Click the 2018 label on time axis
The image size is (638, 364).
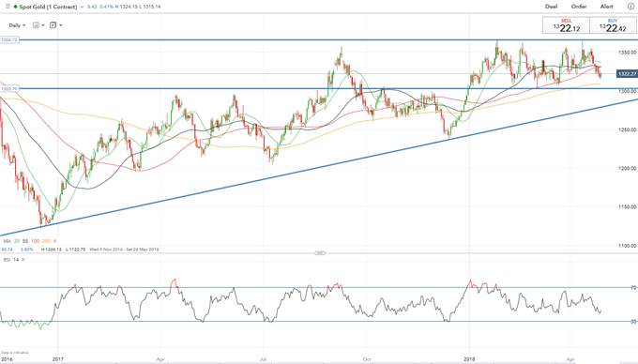469,359
